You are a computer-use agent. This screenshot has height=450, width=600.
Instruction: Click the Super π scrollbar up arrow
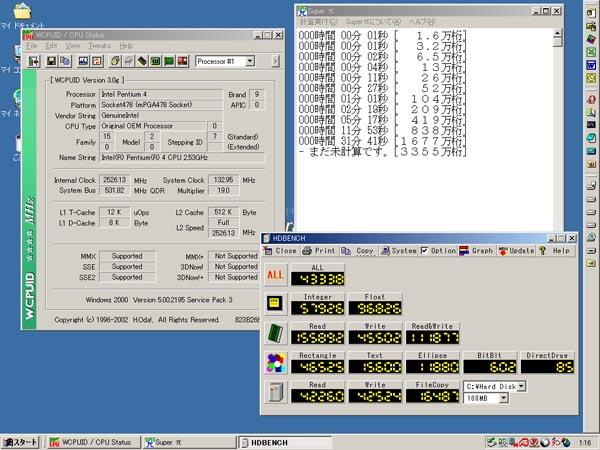(x=558, y=33)
